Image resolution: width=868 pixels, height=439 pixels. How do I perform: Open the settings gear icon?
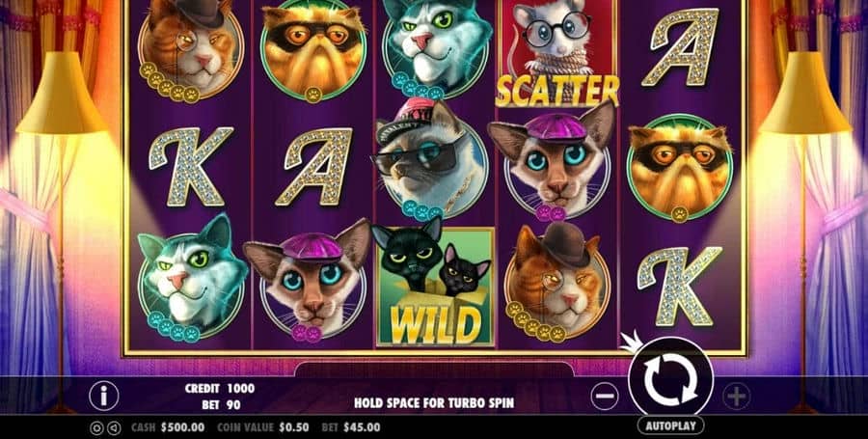click(96, 427)
